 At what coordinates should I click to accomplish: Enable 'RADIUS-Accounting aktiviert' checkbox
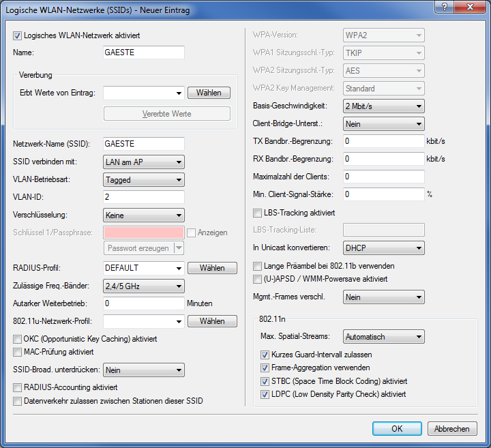[x=18, y=387]
